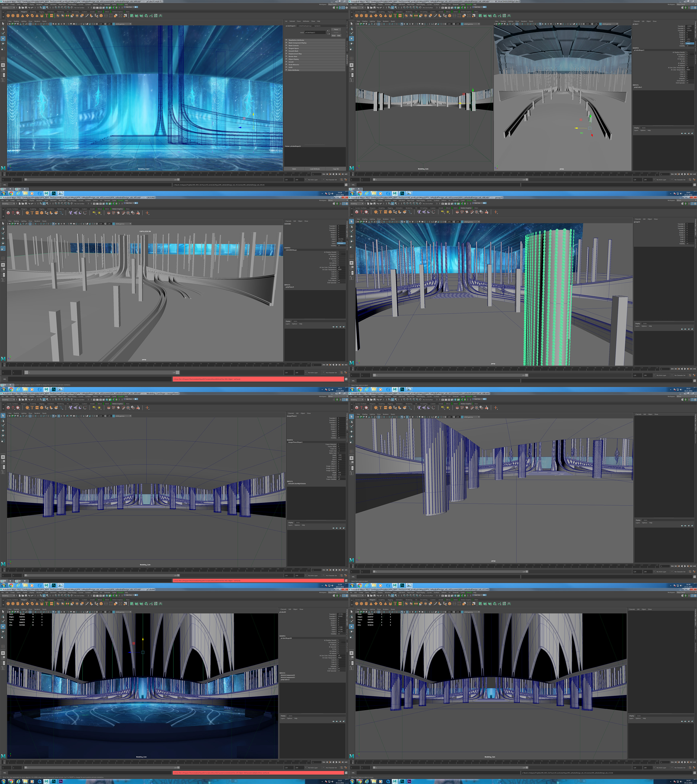Image resolution: width=697 pixels, height=784 pixels.
Task: Expand Extra Attributes section
Action: click(x=315, y=70)
